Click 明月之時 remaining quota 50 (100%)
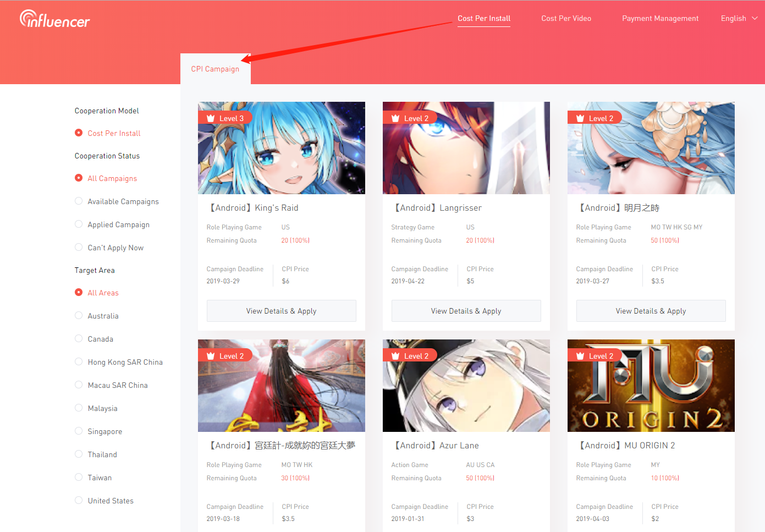The image size is (765, 532). (x=665, y=240)
